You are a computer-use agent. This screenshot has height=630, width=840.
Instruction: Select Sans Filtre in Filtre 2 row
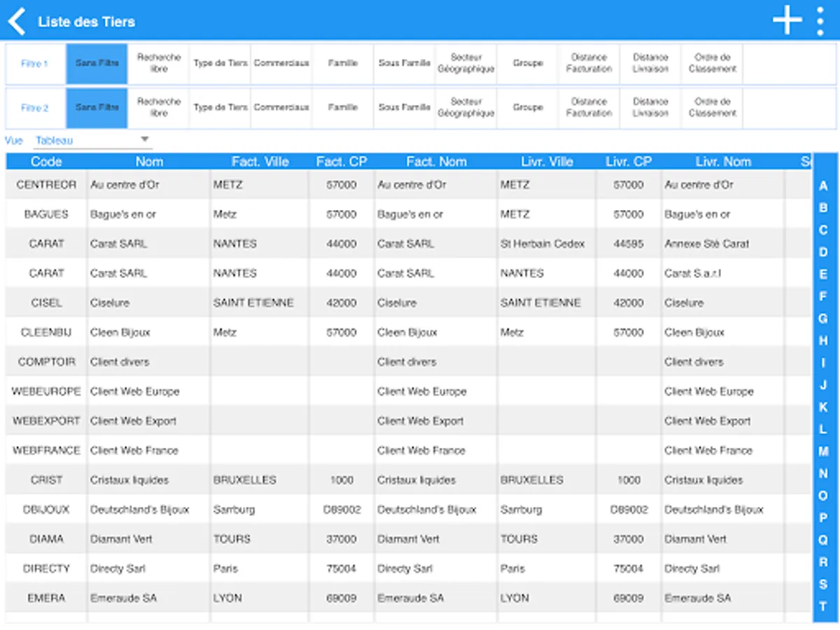[x=97, y=108]
